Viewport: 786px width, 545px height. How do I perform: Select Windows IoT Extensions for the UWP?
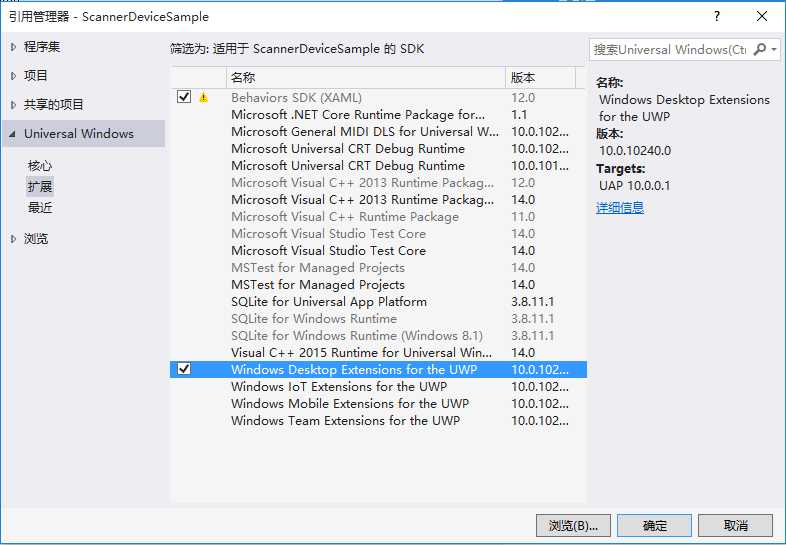[x=378, y=387]
